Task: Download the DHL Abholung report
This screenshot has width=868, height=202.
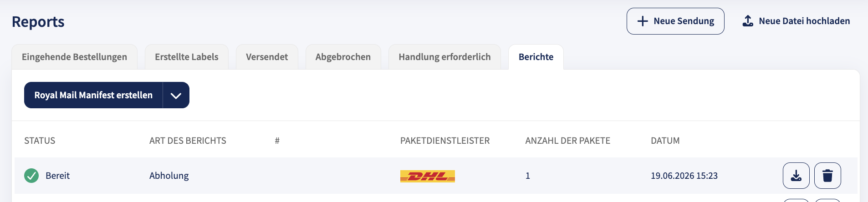Action: coord(796,176)
